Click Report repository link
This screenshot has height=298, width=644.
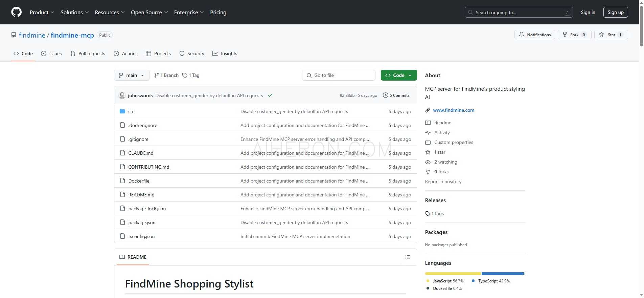[443, 182]
